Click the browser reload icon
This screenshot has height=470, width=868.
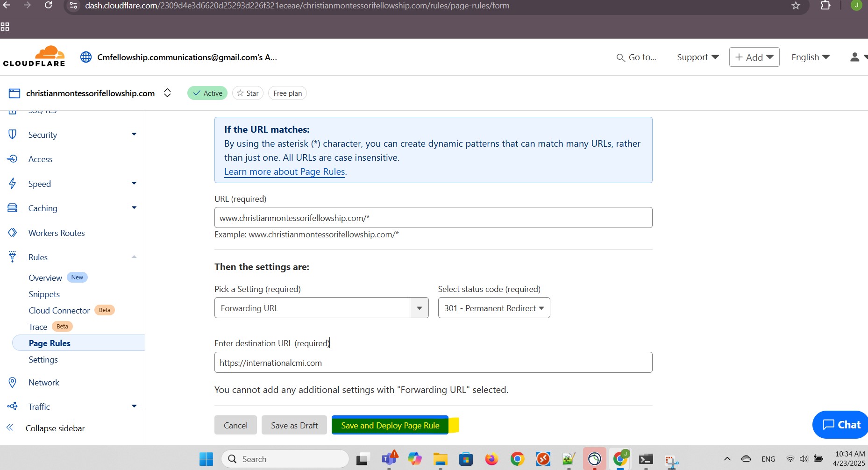(x=48, y=5)
